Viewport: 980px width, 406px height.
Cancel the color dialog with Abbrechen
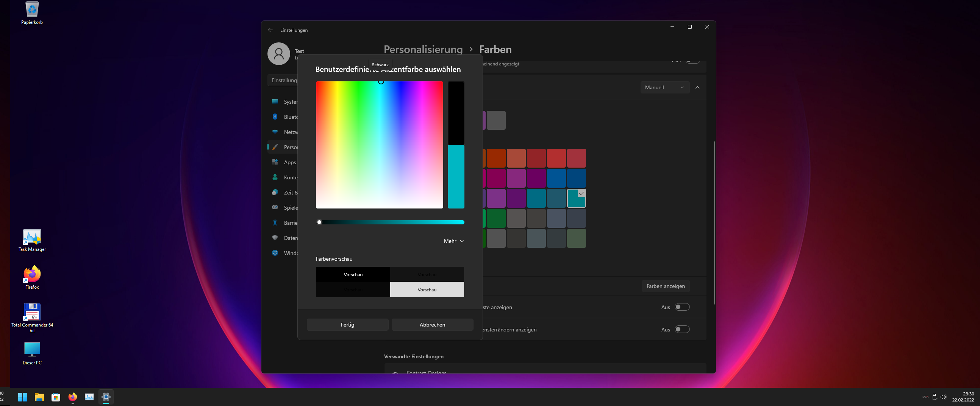(432, 325)
